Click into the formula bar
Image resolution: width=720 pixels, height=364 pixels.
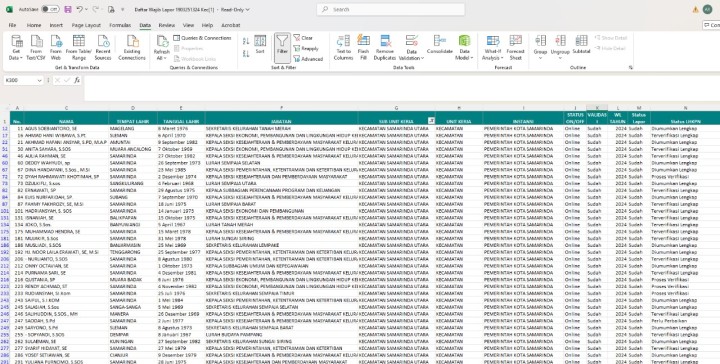(402, 87)
